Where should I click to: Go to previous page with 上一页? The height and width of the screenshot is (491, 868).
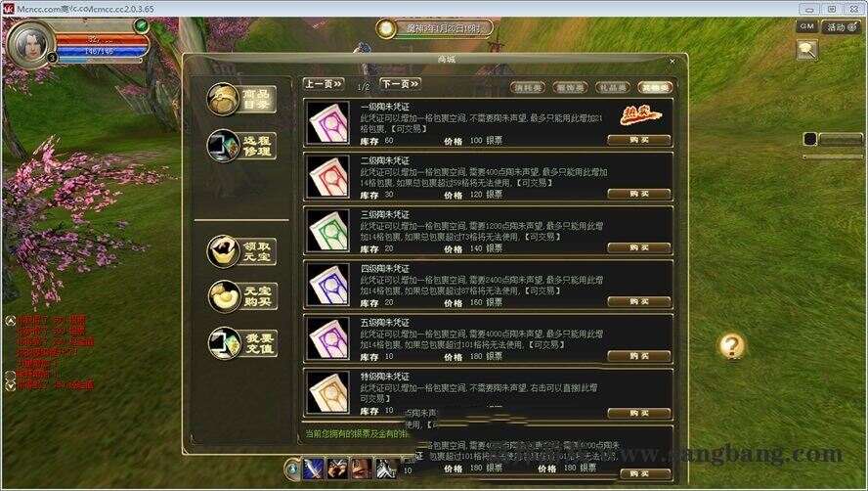pos(324,84)
